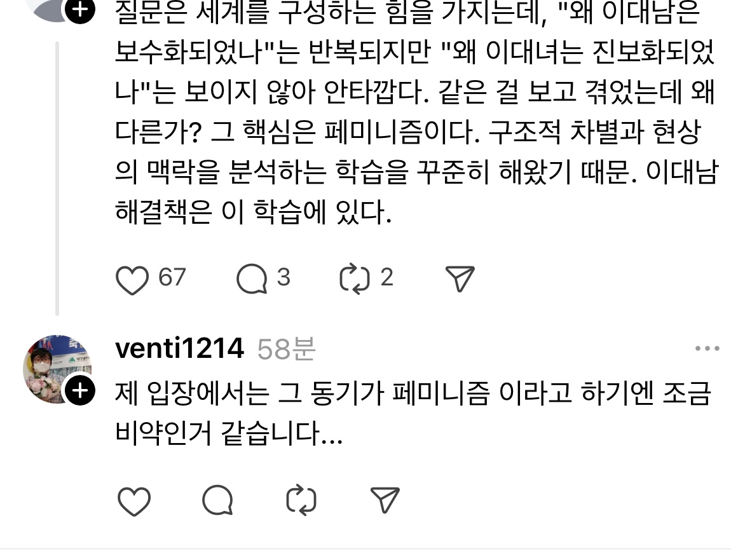This screenshot has height=560, width=731.
Task: Repost the post with 2 reposts
Action: [x=354, y=279]
